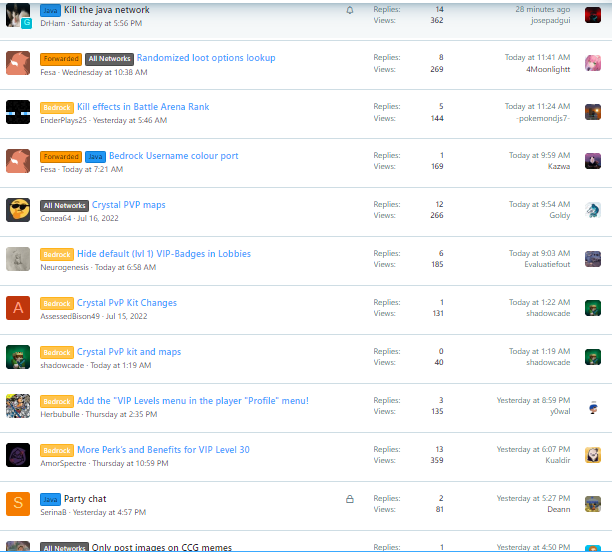This screenshot has width=612, height=552.
Task: Open Conea64's sunglasses emoji avatar
Action: click(18, 210)
